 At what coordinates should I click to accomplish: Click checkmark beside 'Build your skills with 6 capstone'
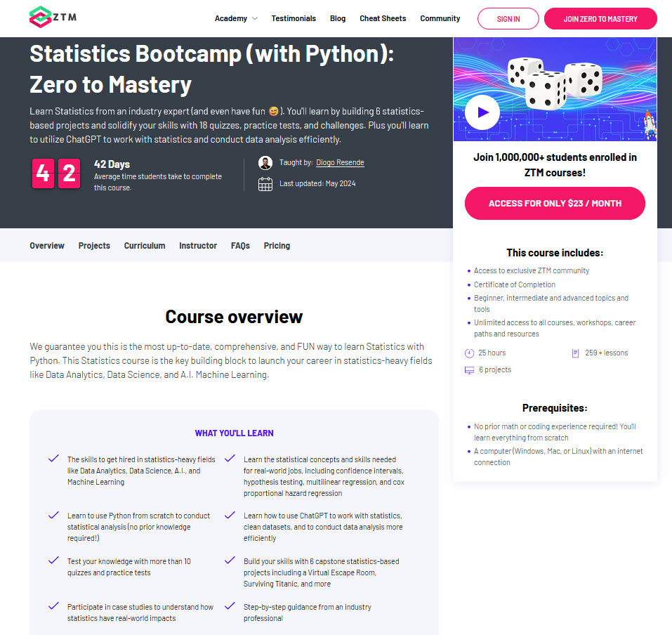[230, 560]
